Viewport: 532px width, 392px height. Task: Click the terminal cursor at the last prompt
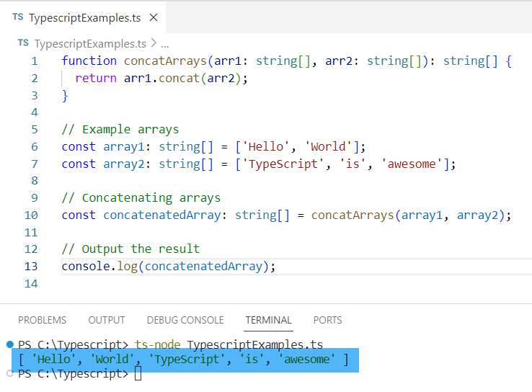click(138, 374)
